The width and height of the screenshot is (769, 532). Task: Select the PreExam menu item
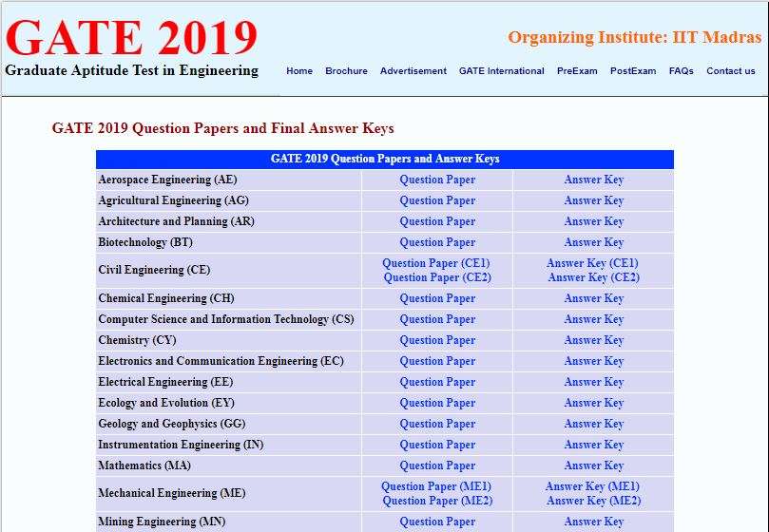click(x=577, y=71)
